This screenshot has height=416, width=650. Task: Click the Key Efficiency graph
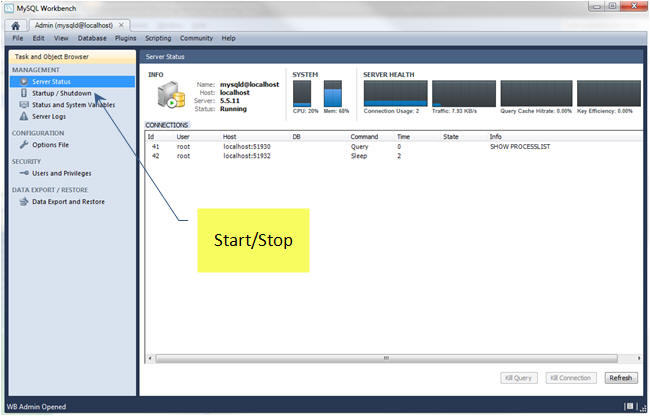(x=609, y=93)
